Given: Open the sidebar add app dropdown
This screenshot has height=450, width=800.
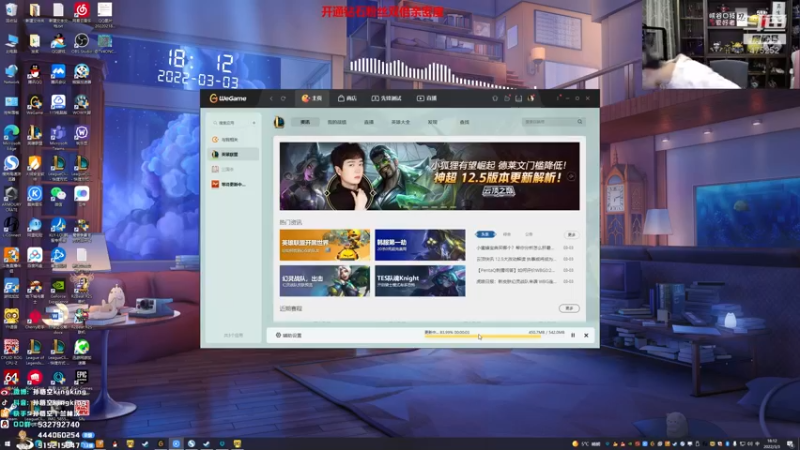Looking at the screenshot, I should click(254, 123).
